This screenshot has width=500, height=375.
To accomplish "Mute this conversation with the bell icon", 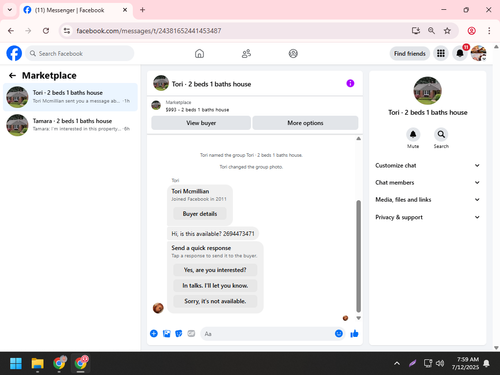I will [x=413, y=134].
